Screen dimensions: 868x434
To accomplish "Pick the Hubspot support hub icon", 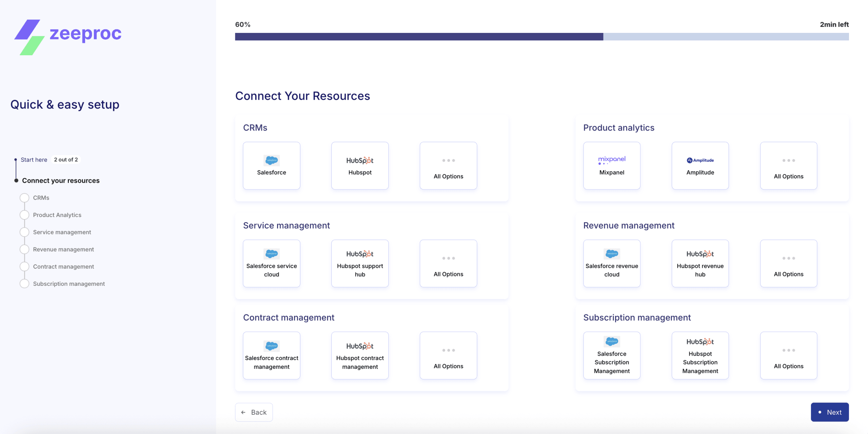I will pyautogui.click(x=360, y=263).
